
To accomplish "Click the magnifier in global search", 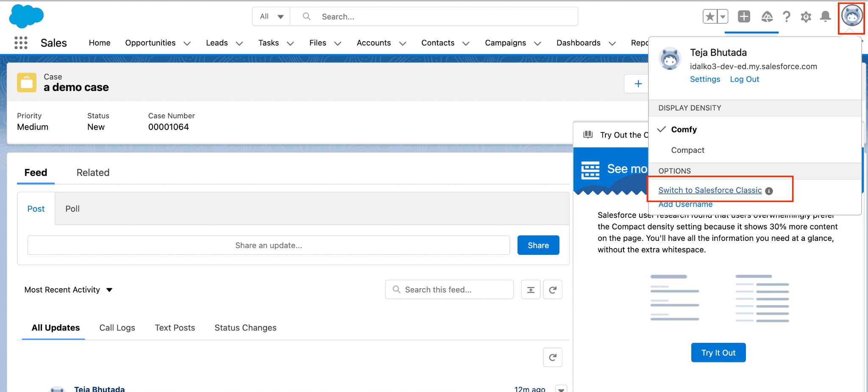I will pos(307,17).
